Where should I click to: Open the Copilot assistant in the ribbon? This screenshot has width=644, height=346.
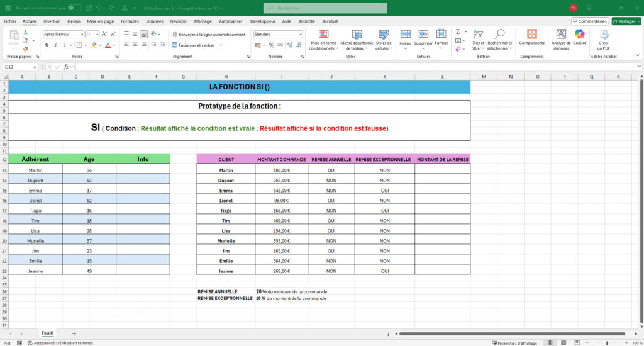(579, 35)
